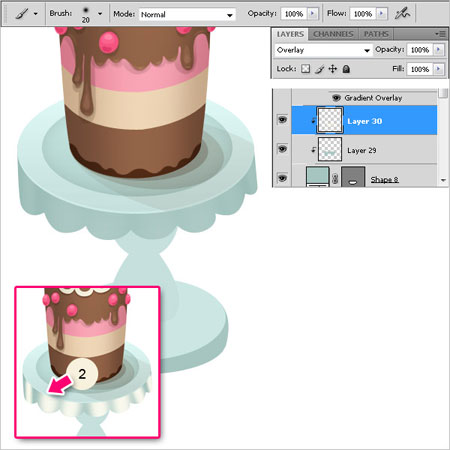Select the Layer 30 name
Screen dimensions: 450x450
coord(364,121)
